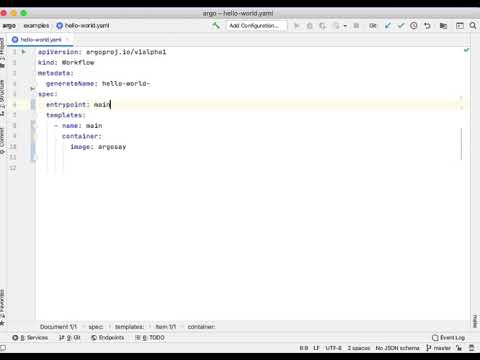This screenshot has height=360, width=480.
Task: Click the 'generateName: hello-world-' line
Action: pyautogui.click(x=98, y=84)
